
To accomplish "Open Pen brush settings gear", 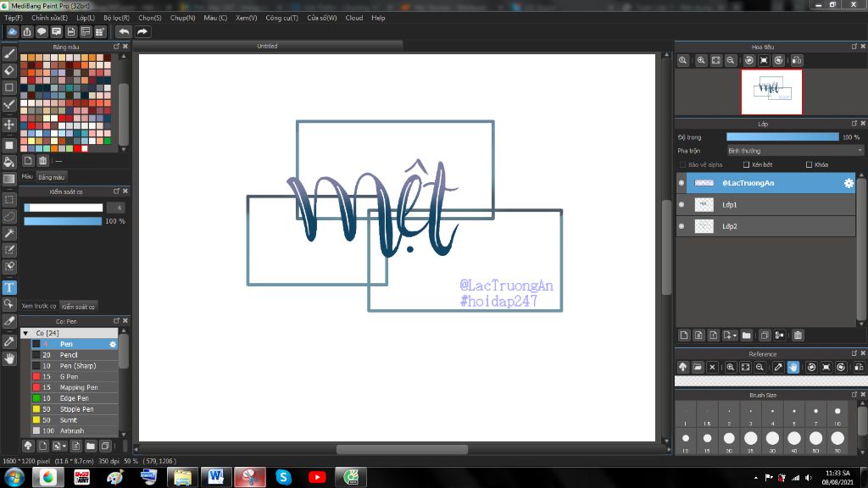I will click(x=113, y=344).
